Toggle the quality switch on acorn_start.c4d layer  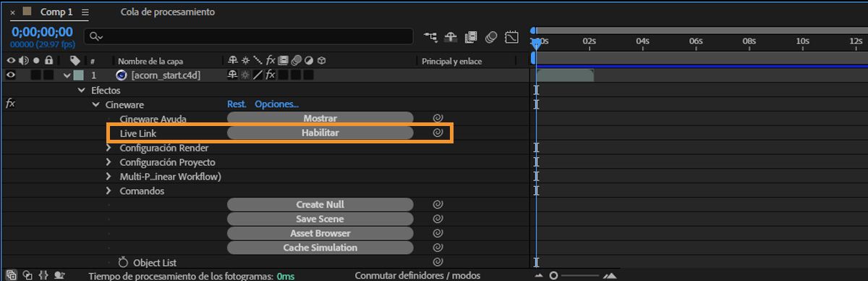coord(257,75)
